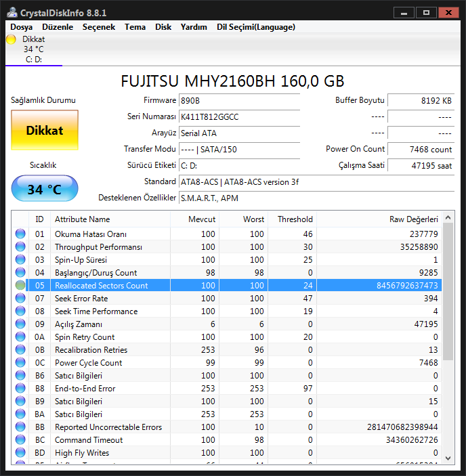Click the scrollbar up arrow
The width and height of the screenshot is (466, 476).
coord(448,217)
